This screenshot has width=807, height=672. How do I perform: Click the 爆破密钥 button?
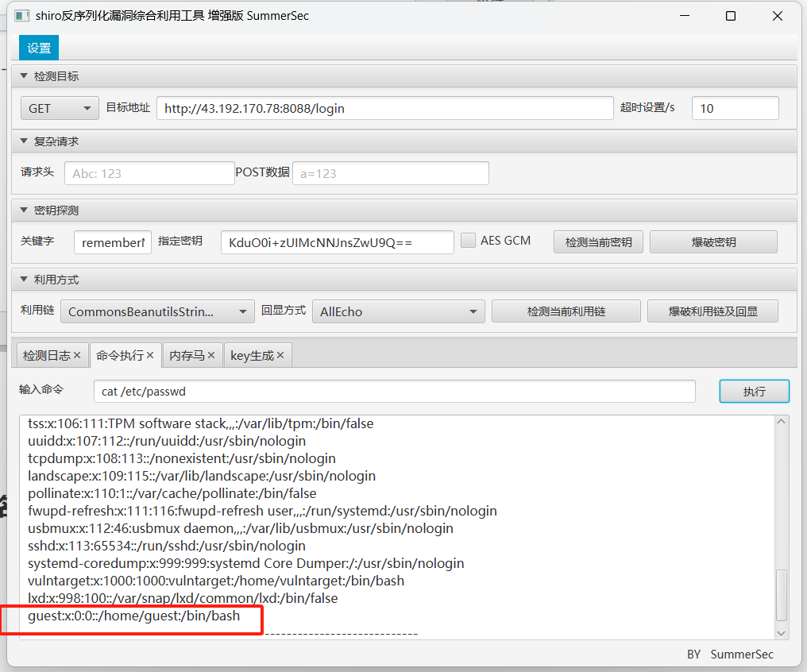[713, 241]
